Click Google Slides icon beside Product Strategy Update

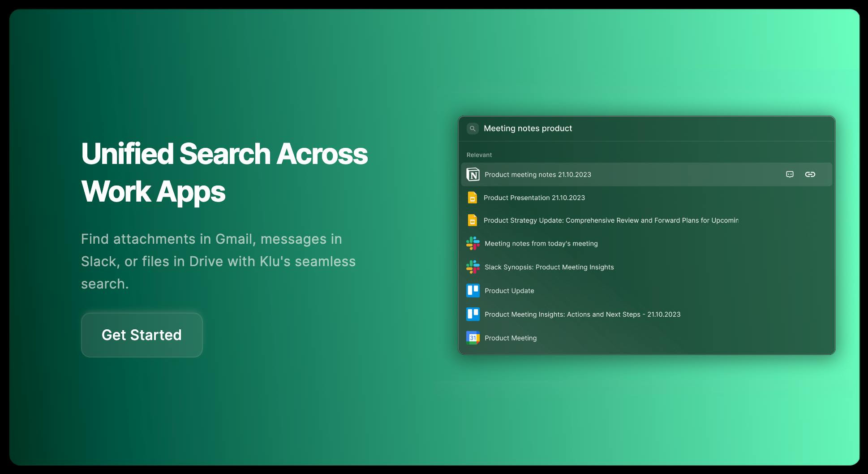point(472,220)
